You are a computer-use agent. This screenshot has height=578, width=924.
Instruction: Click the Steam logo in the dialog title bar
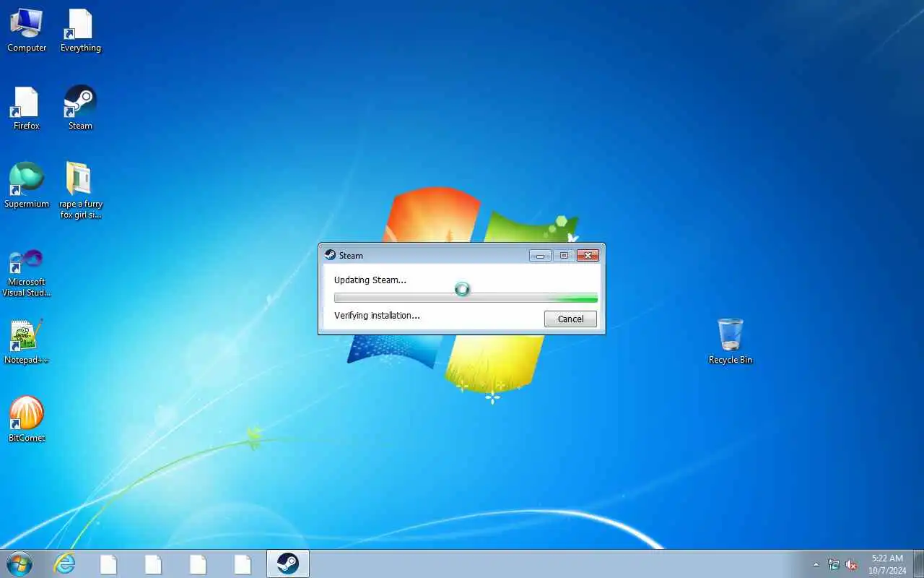(330, 255)
